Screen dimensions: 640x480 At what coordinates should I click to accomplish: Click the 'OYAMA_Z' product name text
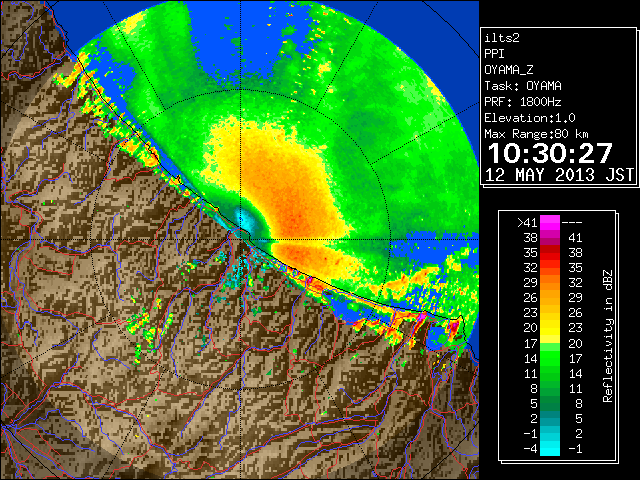pyautogui.click(x=509, y=70)
